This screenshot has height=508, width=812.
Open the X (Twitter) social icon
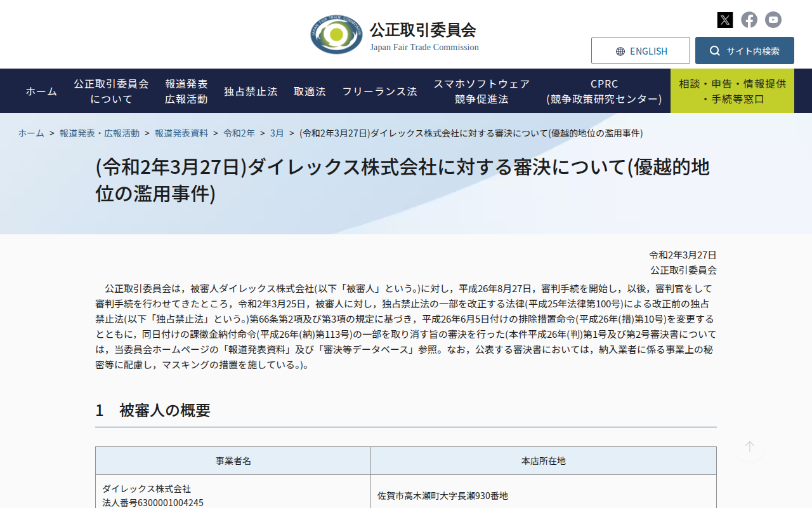725,20
